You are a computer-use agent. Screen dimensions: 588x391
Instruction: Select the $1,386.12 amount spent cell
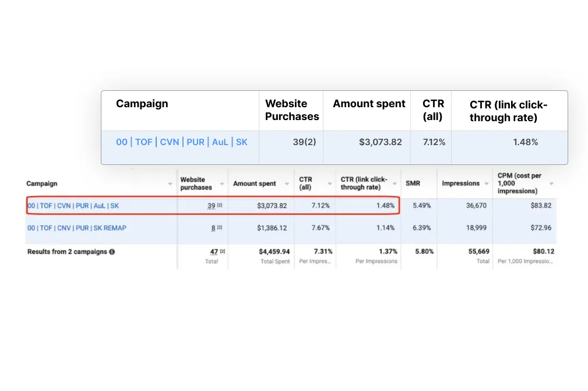coord(272,228)
